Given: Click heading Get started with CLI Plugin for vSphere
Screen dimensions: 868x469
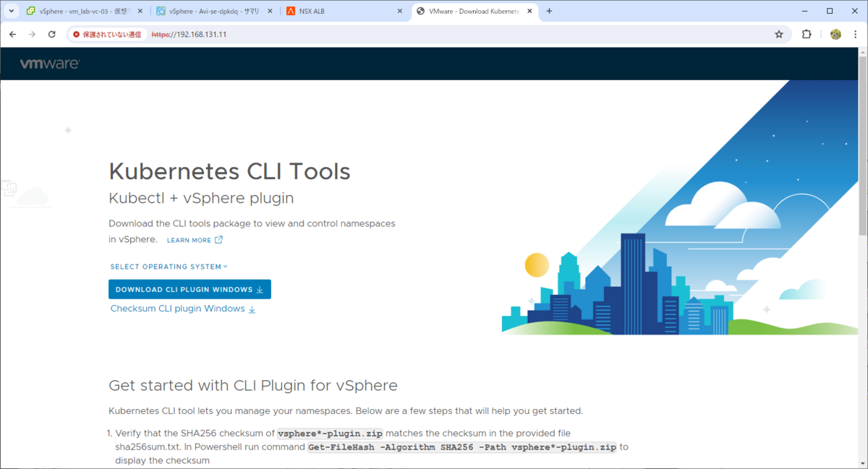Looking at the screenshot, I should [253, 385].
